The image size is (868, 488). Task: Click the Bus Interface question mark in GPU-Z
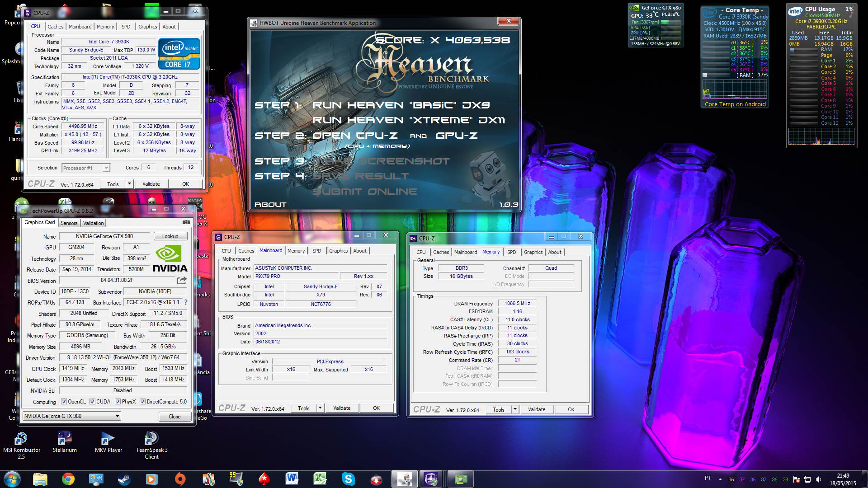tap(185, 302)
